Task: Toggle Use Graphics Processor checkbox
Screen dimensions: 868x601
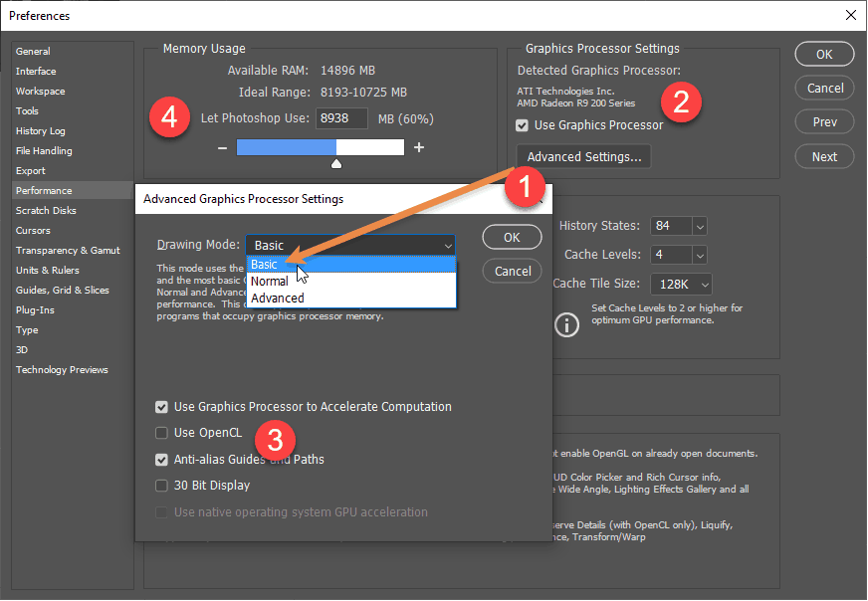Action: click(522, 125)
